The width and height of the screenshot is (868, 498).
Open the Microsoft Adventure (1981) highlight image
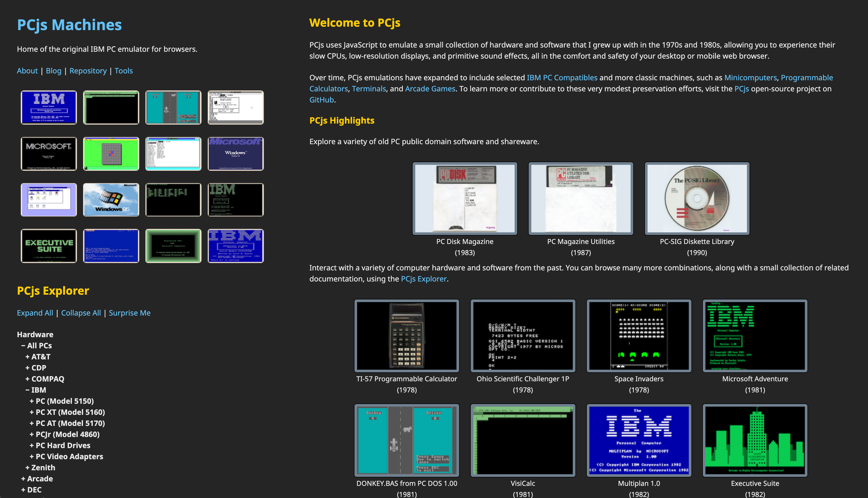pyautogui.click(x=755, y=336)
